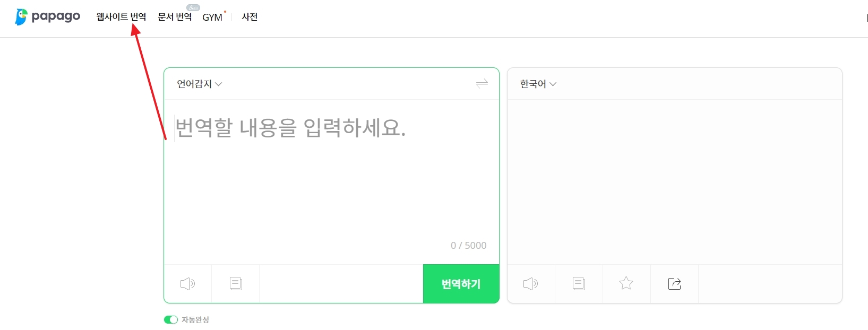Open the 한국어 target language dropdown
This screenshot has height=330, width=868.
(533, 84)
